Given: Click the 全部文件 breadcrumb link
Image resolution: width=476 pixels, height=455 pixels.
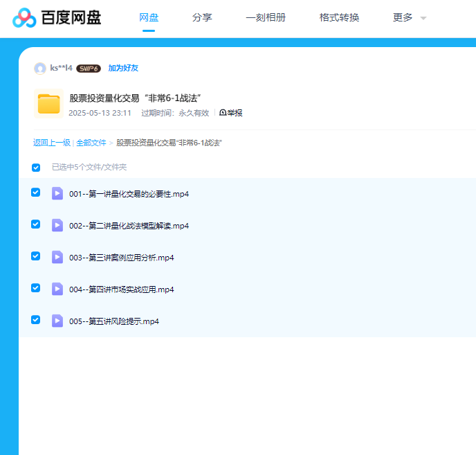Looking at the screenshot, I should pyautogui.click(x=91, y=143).
